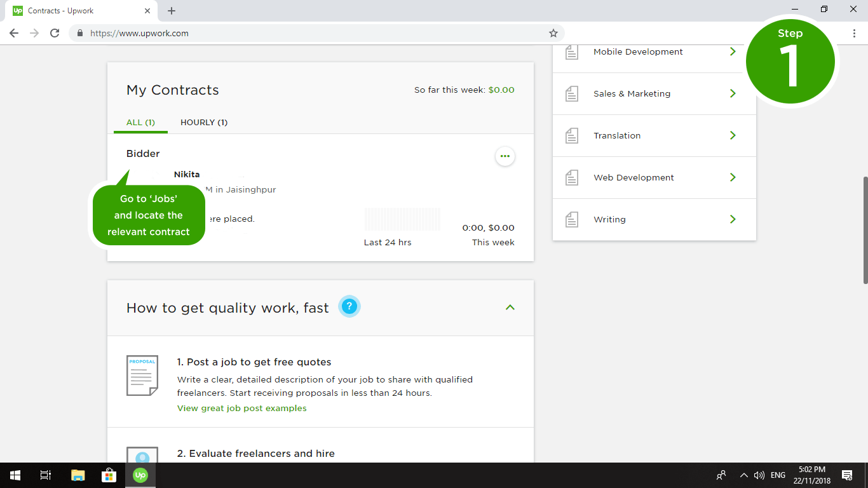Expand the Translation category chevron
Image resolution: width=868 pixels, height=488 pixels.
(x=732, y=135)
